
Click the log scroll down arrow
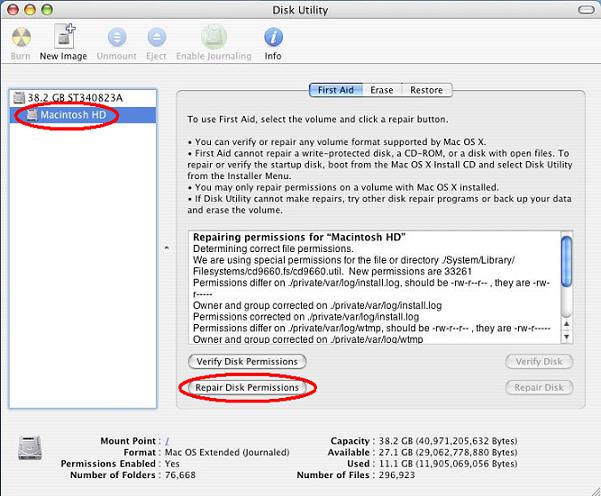567,337
